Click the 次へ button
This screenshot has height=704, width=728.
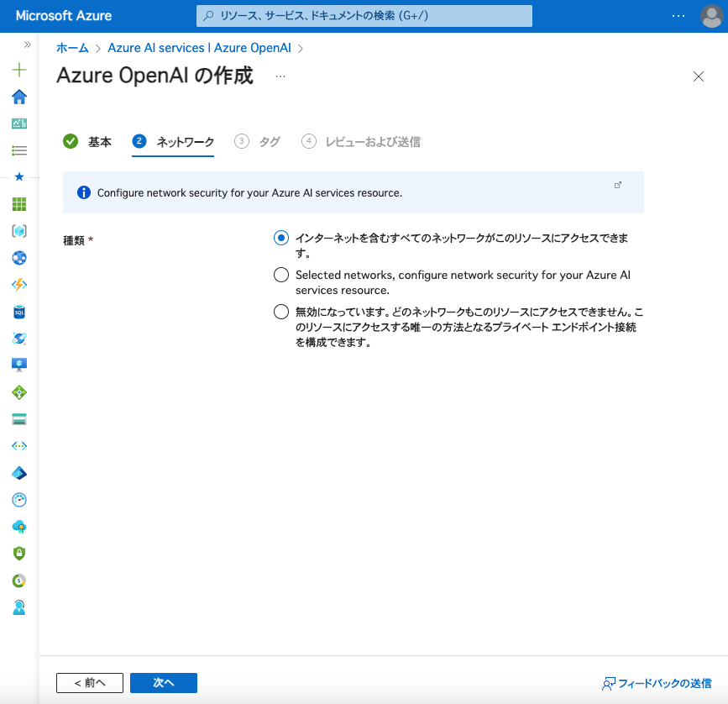164,683
